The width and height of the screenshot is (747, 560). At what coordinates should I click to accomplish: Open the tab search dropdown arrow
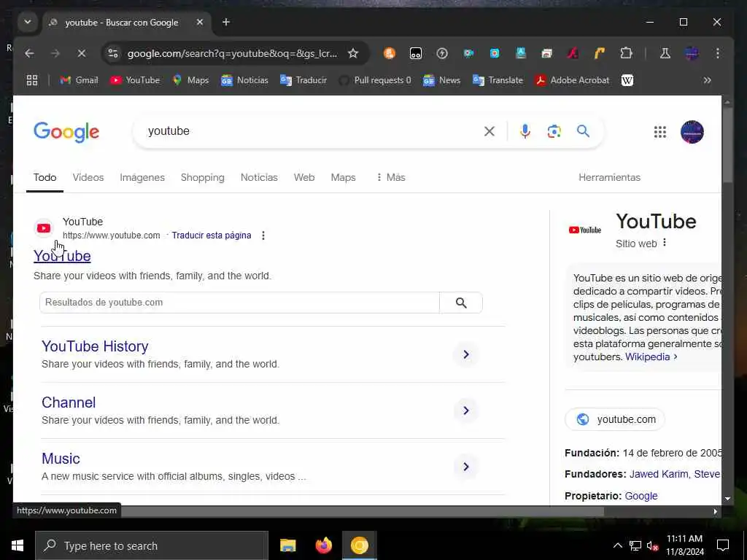pyautogui.click(x=28, y=22)
